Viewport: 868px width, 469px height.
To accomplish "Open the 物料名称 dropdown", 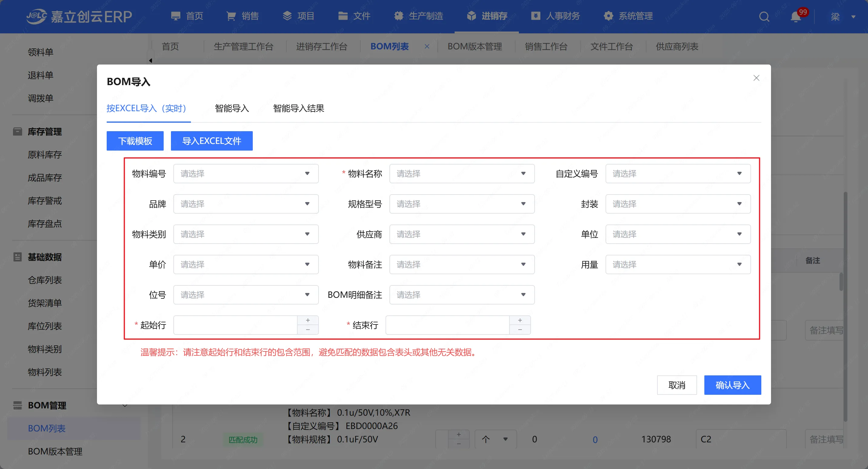I will tap(462, 174).
